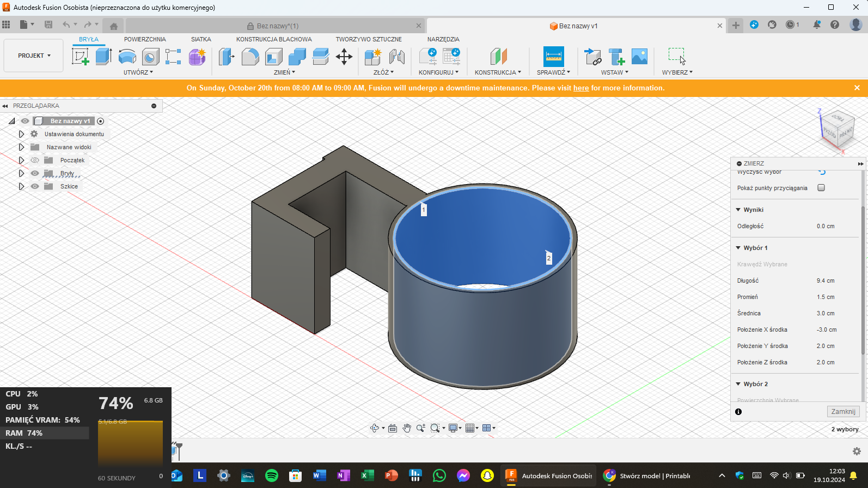Viewport: 868px width, 488px height.
Task: Enable Pokaż punkty przyciągania checkbox
Action: click(821, 188)
